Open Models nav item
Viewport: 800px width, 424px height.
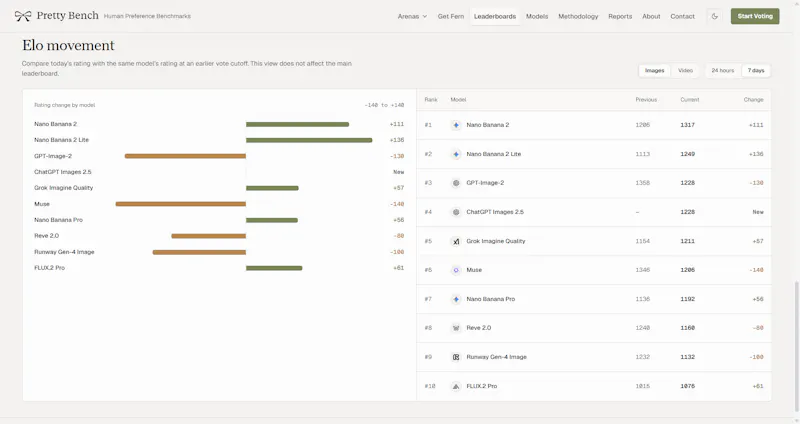click(537, 16)
